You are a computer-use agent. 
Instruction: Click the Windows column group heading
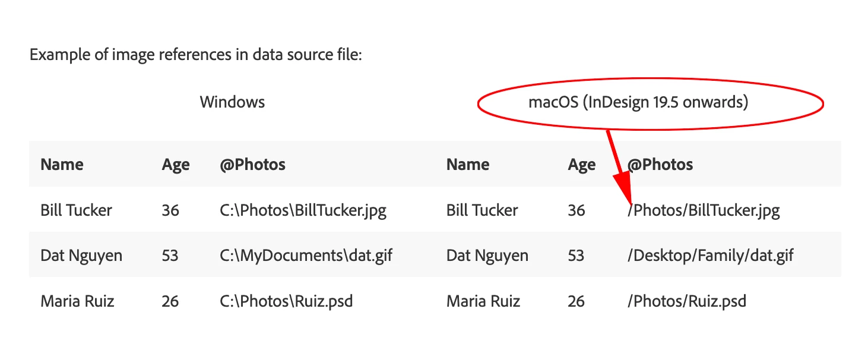[232, 102]
